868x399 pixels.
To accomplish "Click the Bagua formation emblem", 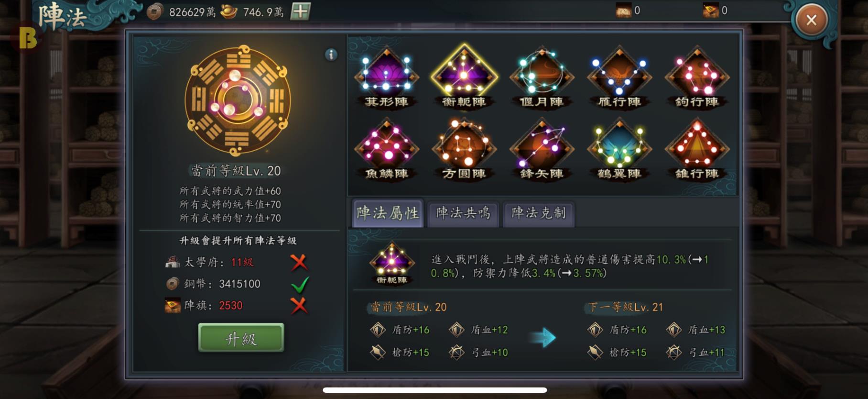I will click(237, 100).
